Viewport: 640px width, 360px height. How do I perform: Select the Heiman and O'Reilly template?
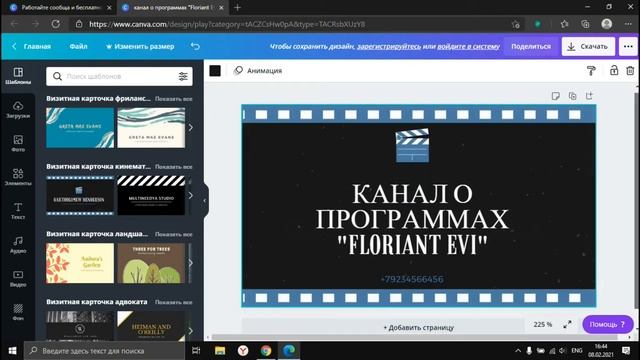click(x=151, y=326)
